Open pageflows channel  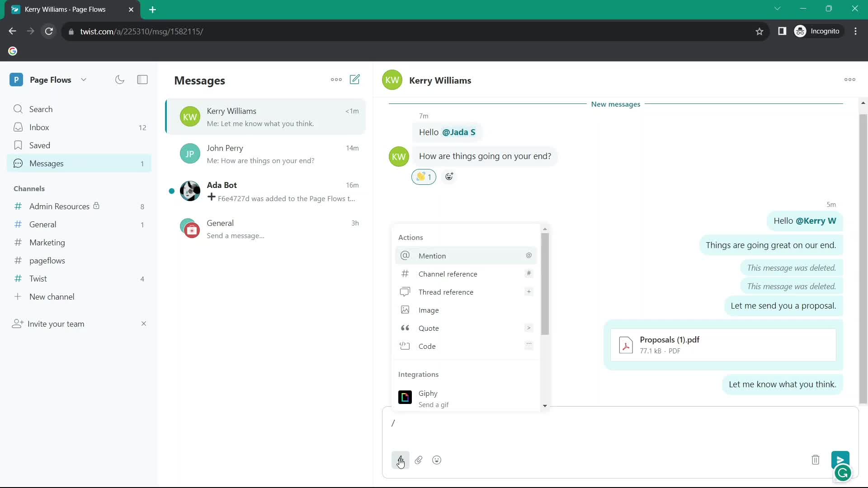pos(79,260)
